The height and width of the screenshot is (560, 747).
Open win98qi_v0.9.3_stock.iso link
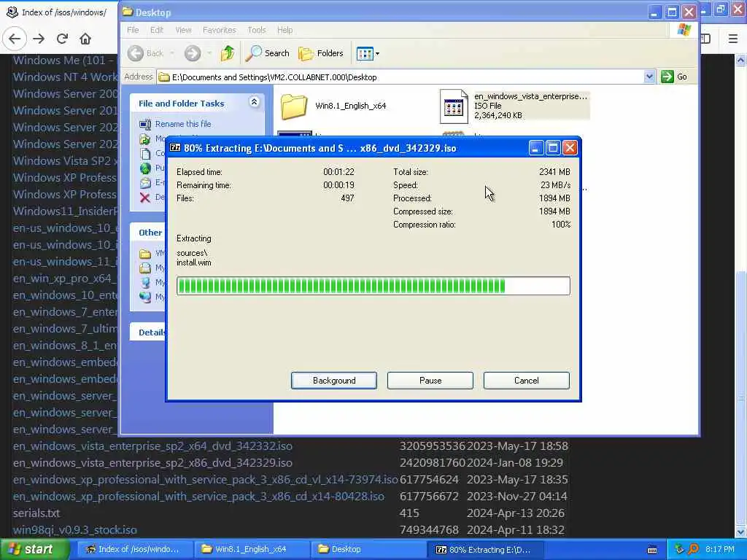75,530
